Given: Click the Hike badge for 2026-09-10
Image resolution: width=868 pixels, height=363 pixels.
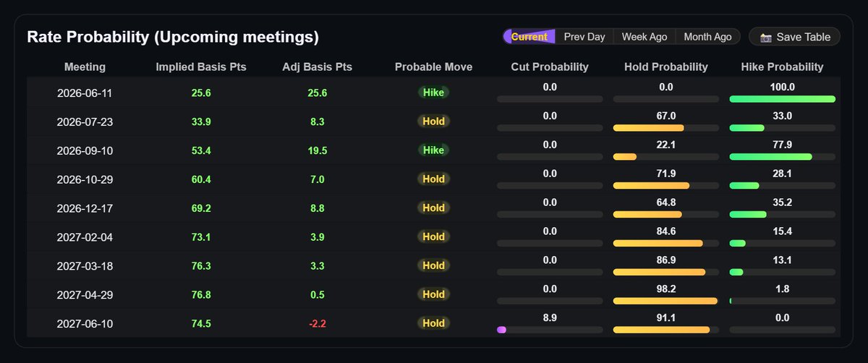Looking at the screenshot, I should click(x=433, y=150).
